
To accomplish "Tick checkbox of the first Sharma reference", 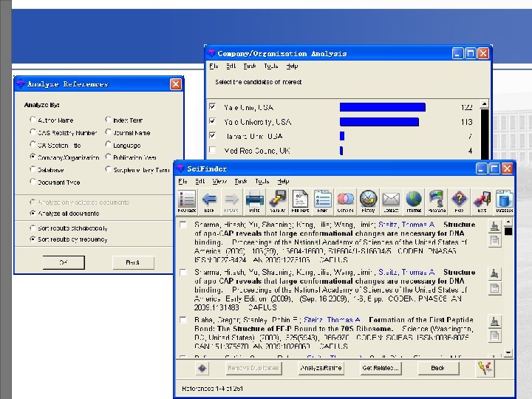I will [183, 225].
